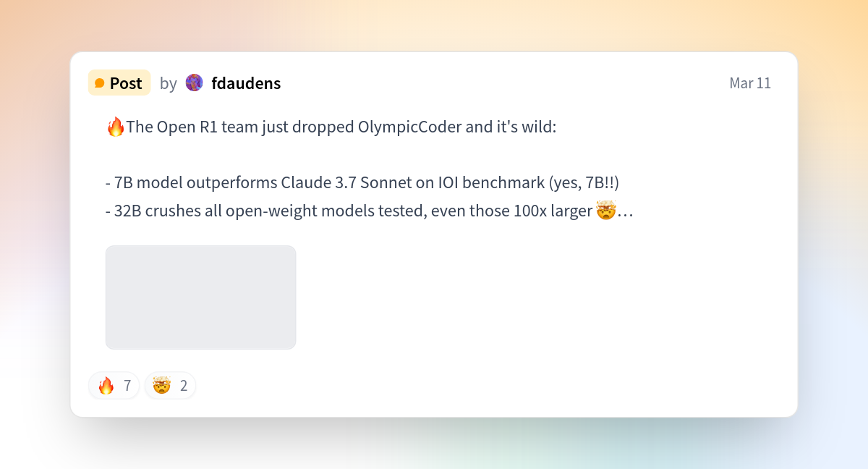This screenshot has width=868, height=469.
Task: Click the line about OlympicCoder being wild
Action: pos(331,127)
